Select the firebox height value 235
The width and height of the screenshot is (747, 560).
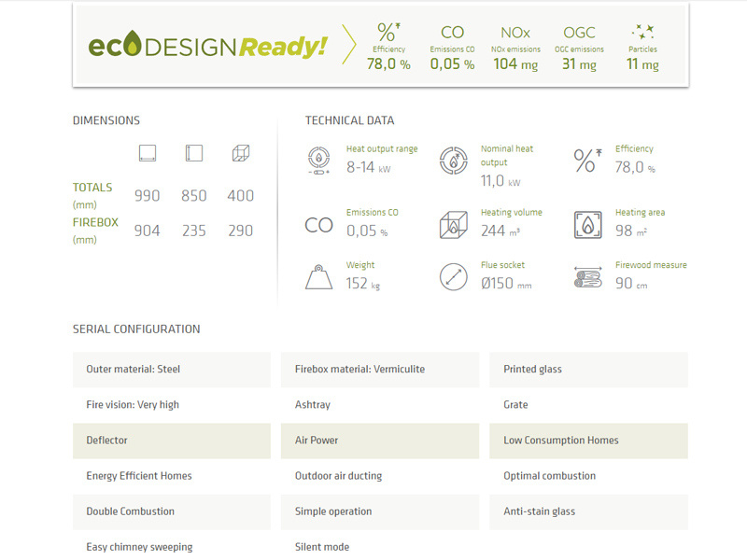[x=194, y=231]
